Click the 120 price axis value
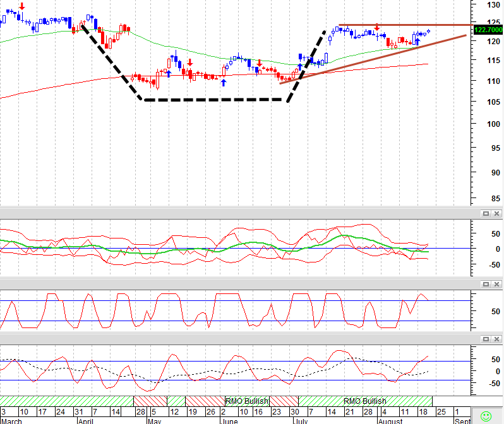504x424 pixels. 493,42
